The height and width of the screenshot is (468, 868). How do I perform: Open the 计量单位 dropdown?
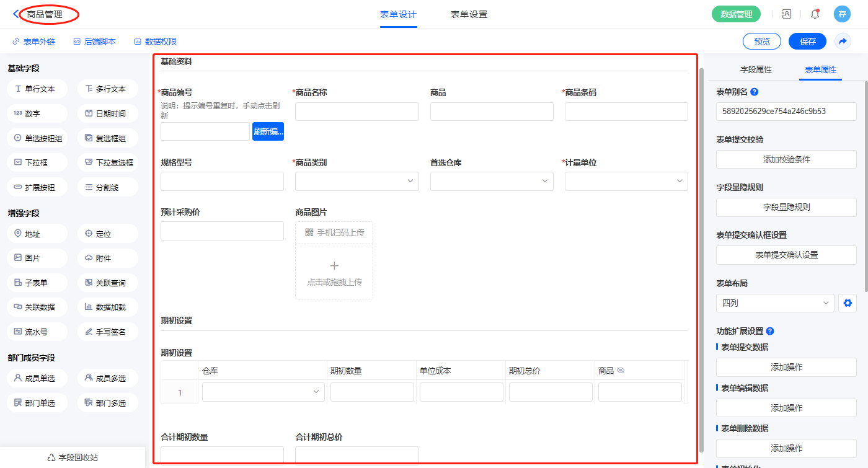coord(626,181)
